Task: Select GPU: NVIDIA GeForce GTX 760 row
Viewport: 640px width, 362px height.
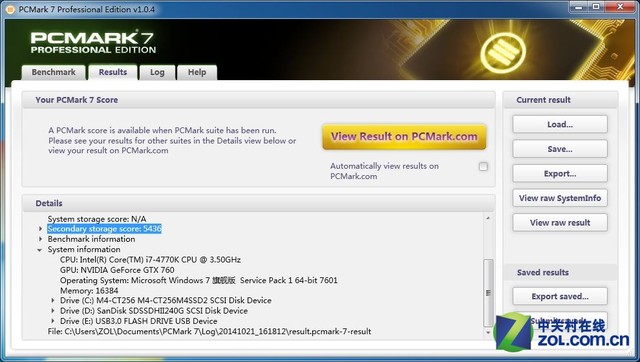Action: point(117,270)
